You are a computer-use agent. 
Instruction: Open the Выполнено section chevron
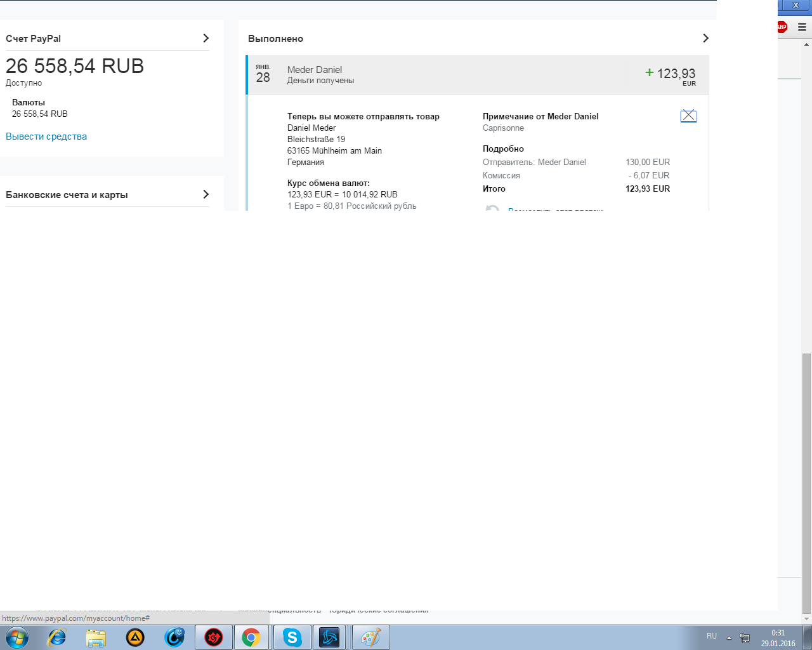705,38
